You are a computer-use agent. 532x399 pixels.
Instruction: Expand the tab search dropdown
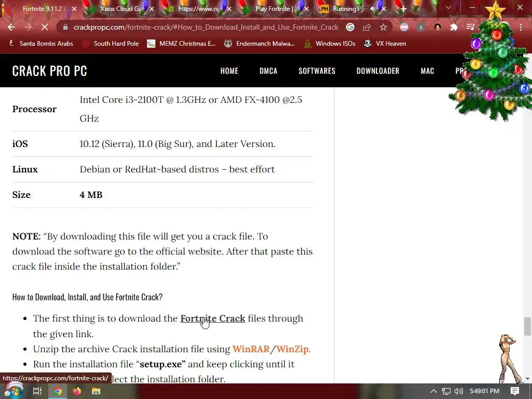[x=448, y=7]
